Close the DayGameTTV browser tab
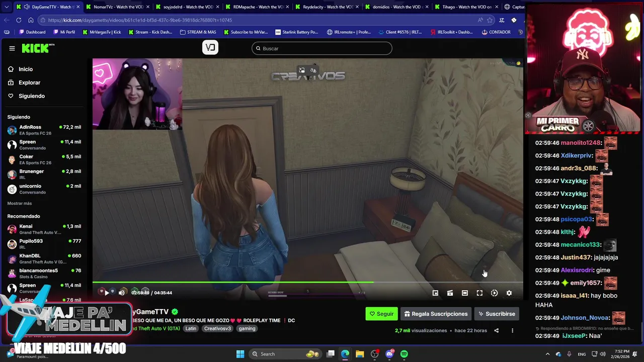The height and width of the screenshot is (362, 644). (78, 7)
